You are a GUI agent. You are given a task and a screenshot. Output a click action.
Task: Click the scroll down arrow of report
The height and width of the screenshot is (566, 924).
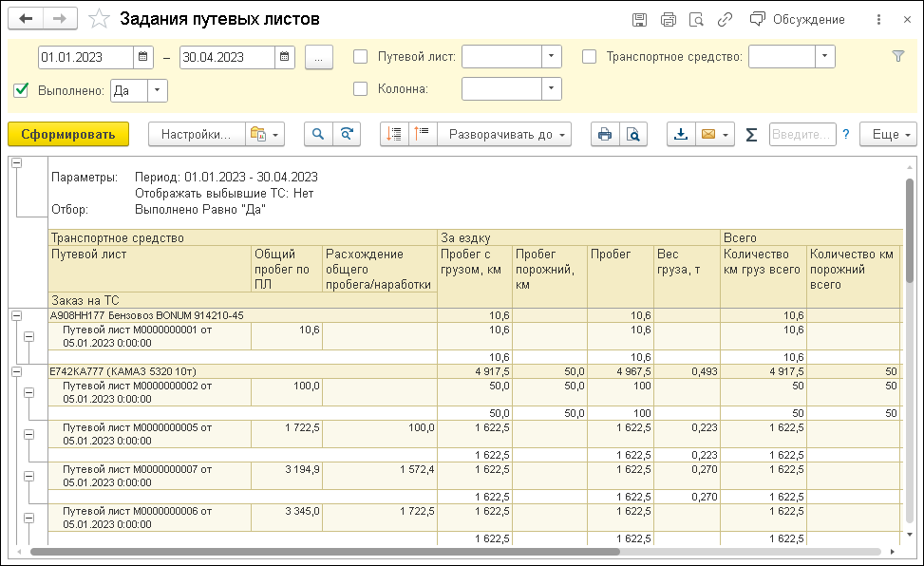[910, 534]
